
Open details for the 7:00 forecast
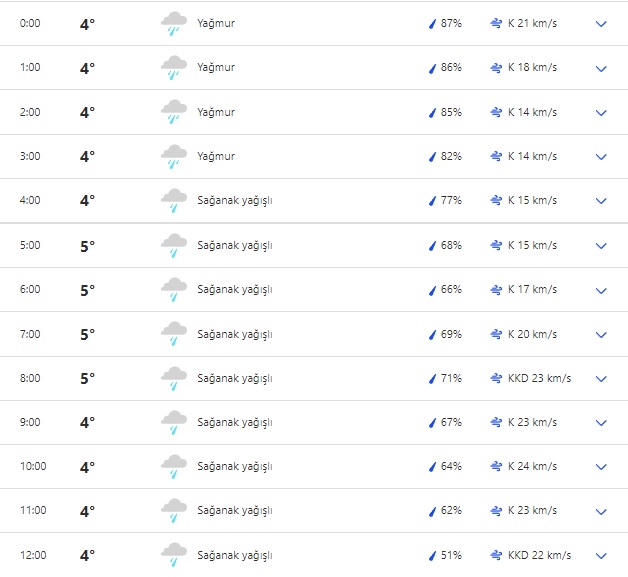(601, 334)
